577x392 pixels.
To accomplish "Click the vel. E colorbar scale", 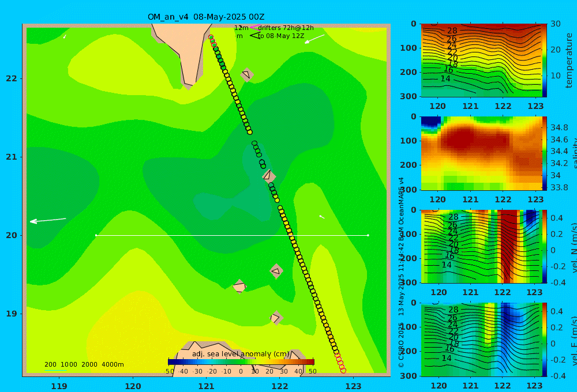I will [x=545, y=340].
